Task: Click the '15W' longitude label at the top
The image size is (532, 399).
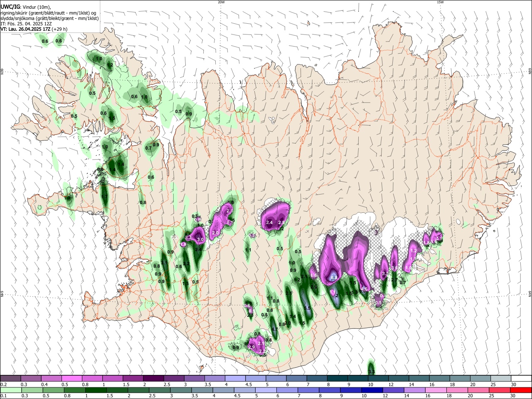Action: point(440,2)
